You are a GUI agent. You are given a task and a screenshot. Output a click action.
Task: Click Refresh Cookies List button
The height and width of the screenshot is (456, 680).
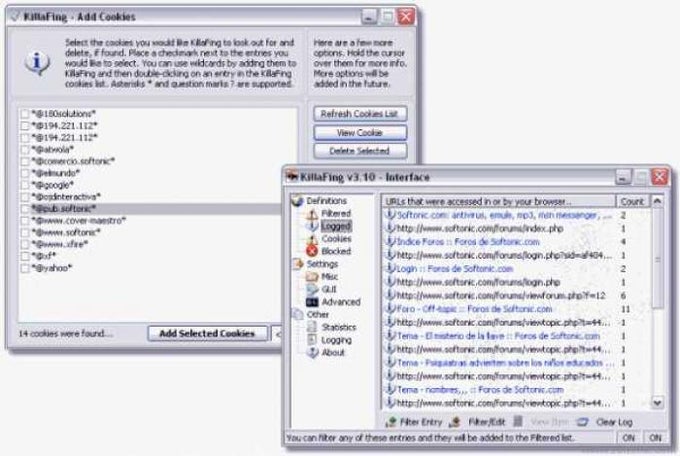coord(360,114)
